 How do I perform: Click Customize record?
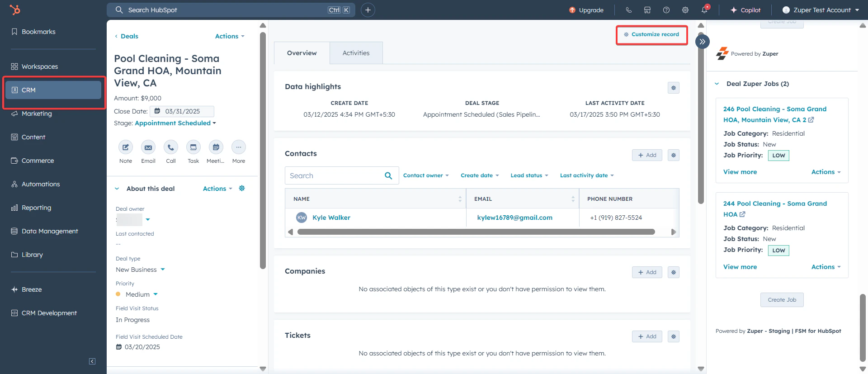(651, 34)
